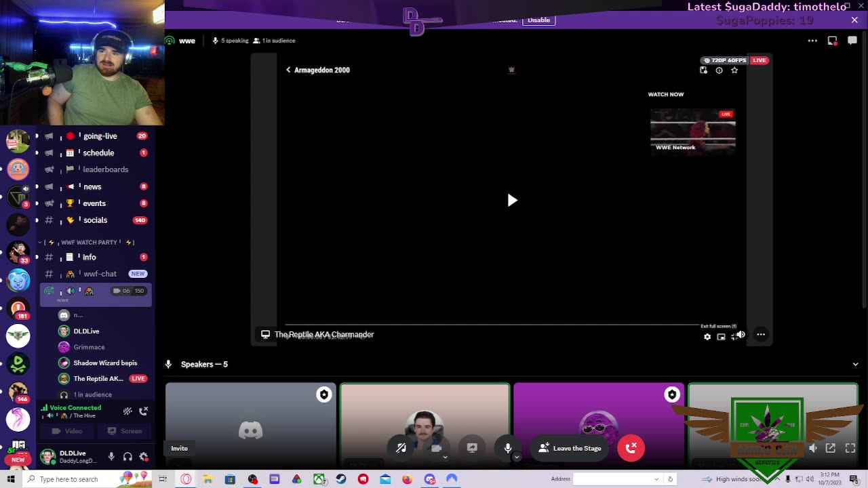Open camera options dropdown arrow

click(x=445, y=457)
